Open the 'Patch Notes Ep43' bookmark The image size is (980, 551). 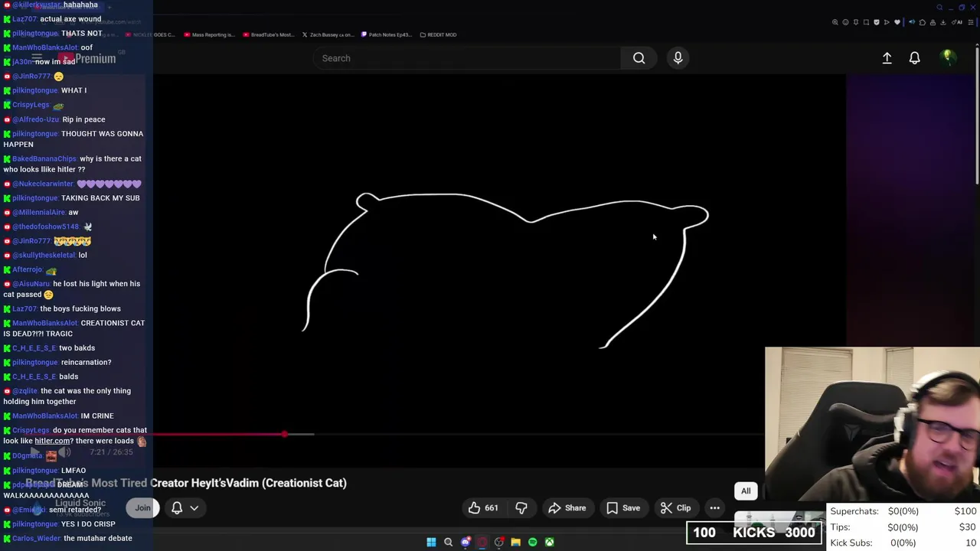tap(386, 34)
